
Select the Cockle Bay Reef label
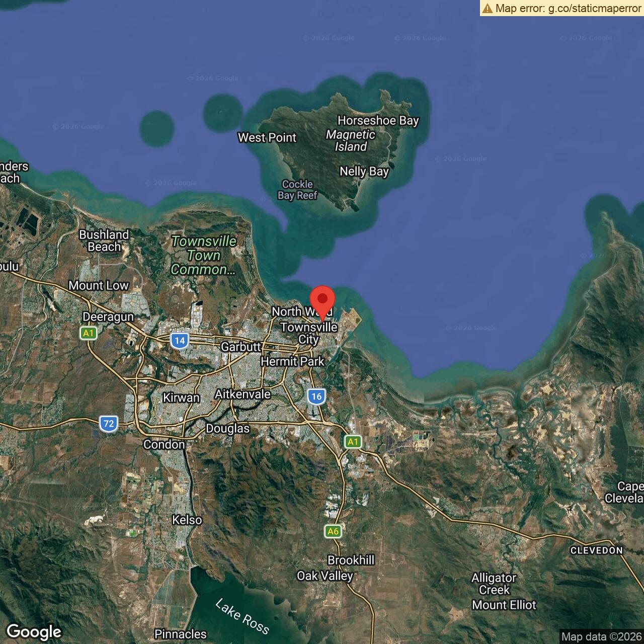(297, 190)
